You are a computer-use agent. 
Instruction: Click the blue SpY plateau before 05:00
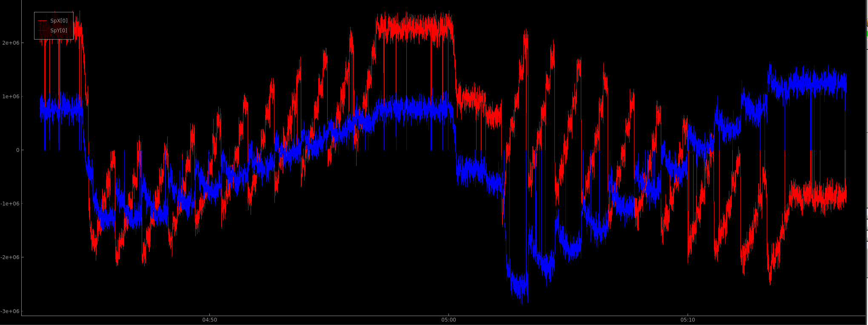[413, 108]
